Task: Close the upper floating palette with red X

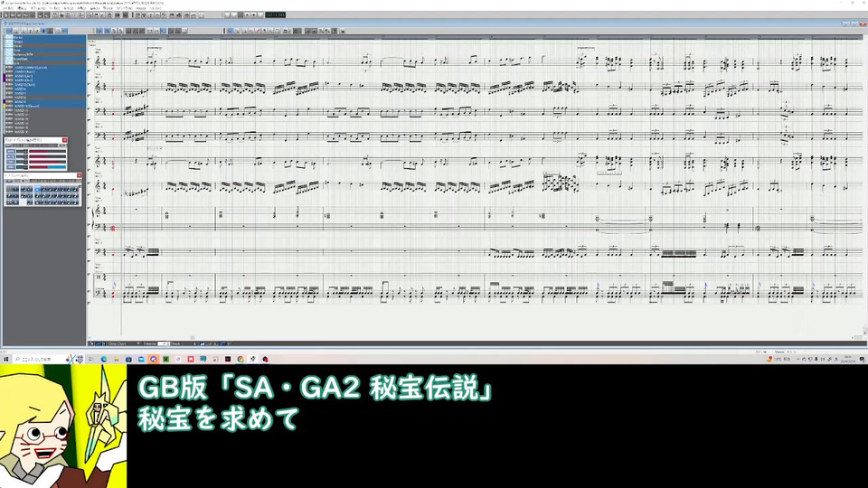Action: coord(65,140)
